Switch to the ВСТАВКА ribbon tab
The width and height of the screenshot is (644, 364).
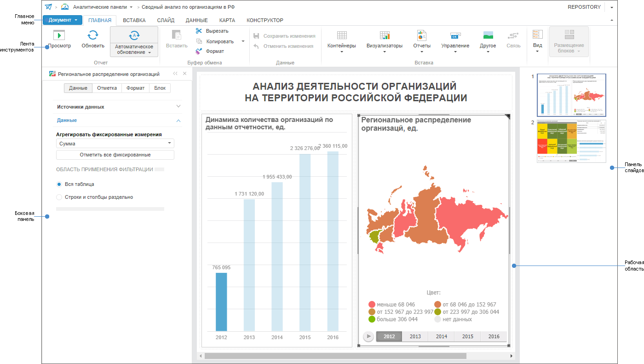(x=135, y=20)
